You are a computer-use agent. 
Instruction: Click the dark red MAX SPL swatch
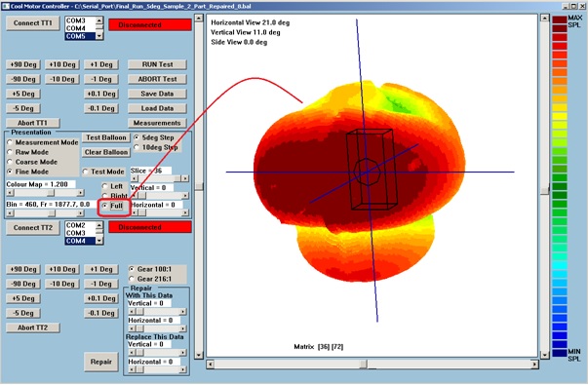click(560, 19)
